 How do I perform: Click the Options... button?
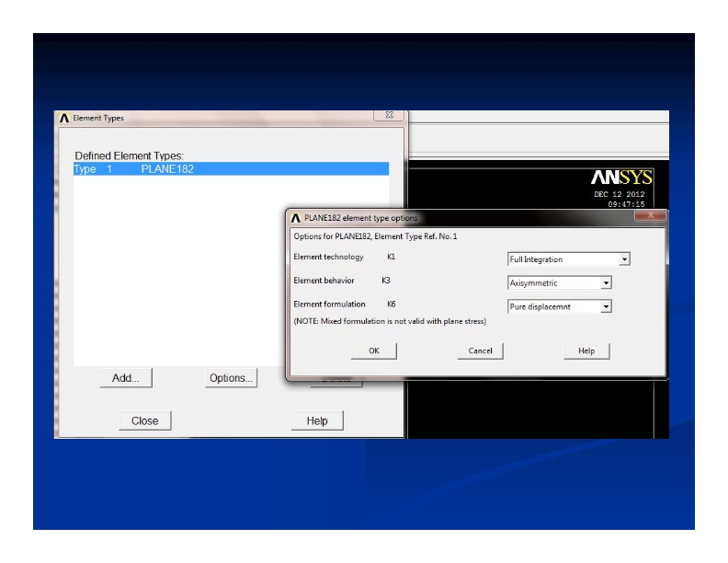[x=231, y=378]
